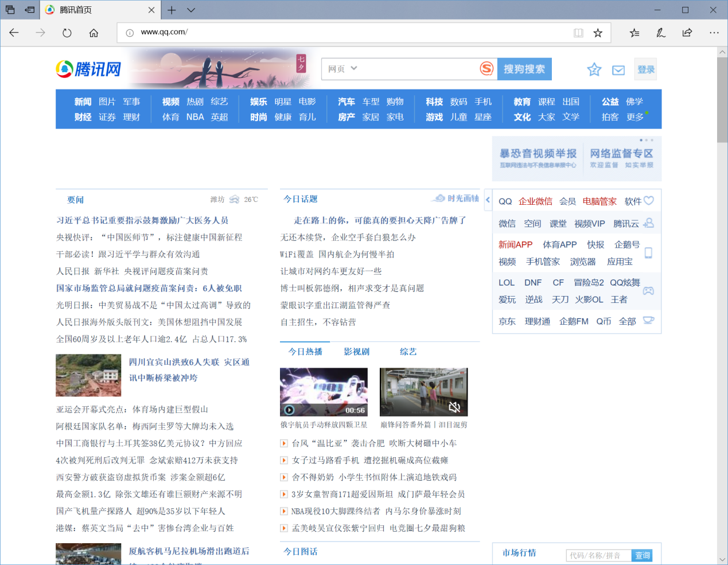Open the 习近平总书记重要指示 headline
The height and width of the screenshot is (565, 728).
pos(142,220)
